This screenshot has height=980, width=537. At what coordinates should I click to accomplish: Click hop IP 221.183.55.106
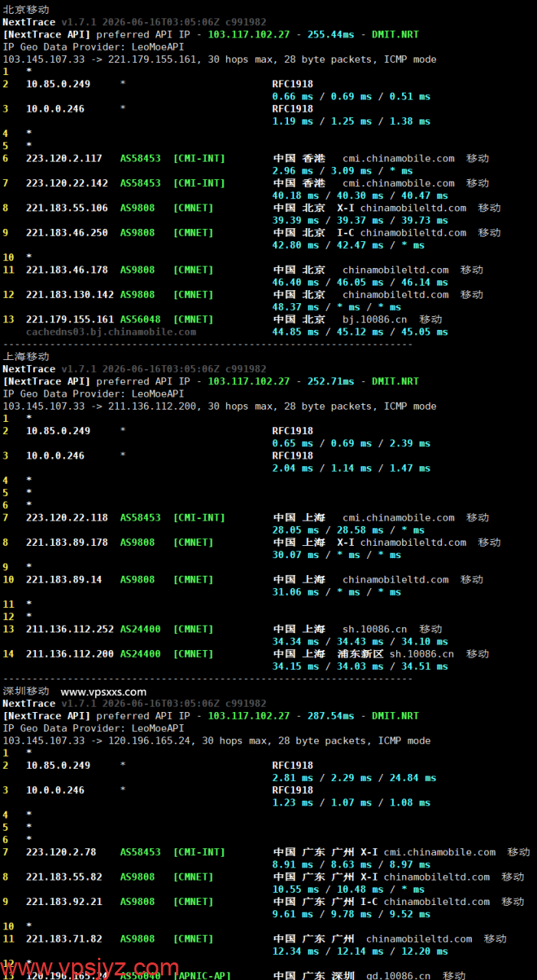coord(67,207)
